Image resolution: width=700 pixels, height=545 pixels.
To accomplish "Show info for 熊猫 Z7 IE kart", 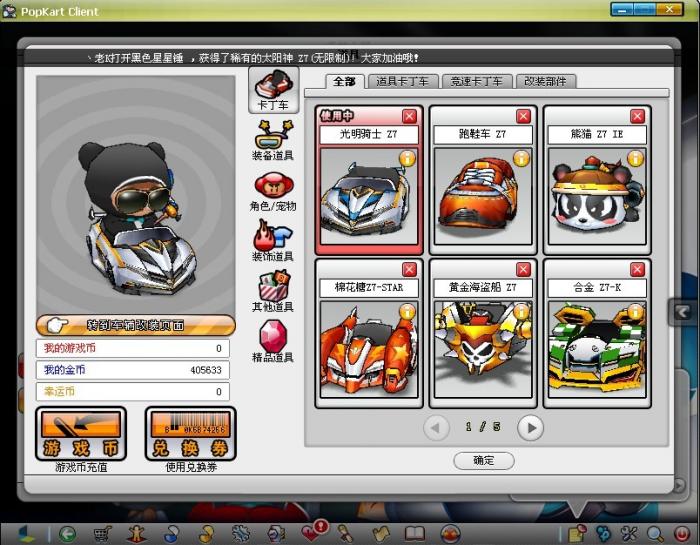I will pyautogui.click(x=635, y=158).
